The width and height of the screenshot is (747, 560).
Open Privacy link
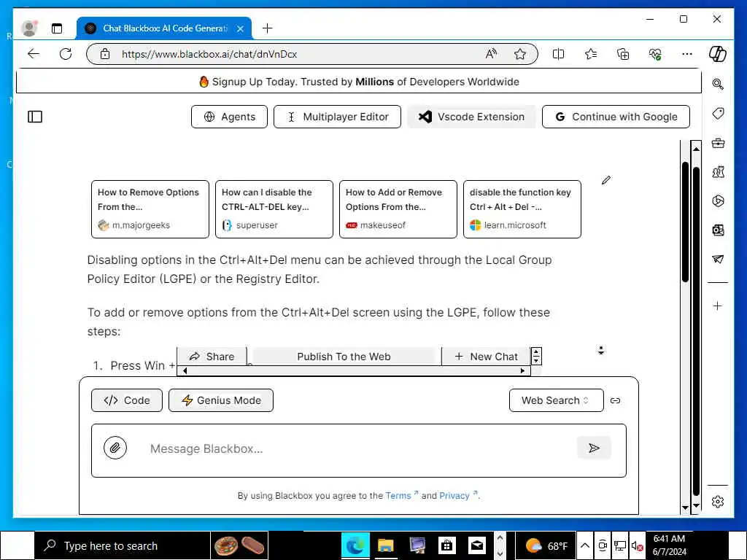tap(458, 496)
